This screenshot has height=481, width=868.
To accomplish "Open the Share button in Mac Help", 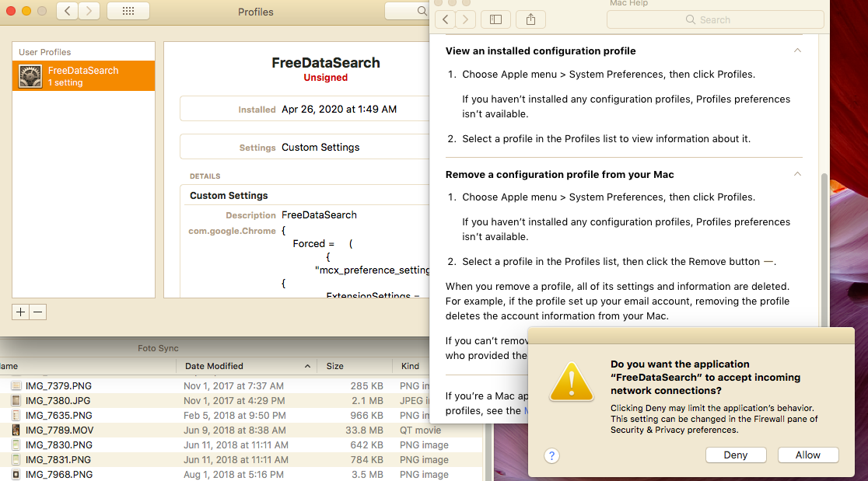I will (530, 19).
